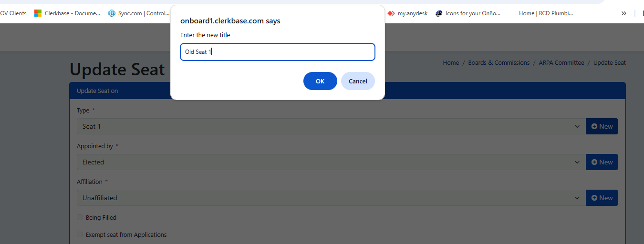644x244 pixels.
Task: Show more bookmarks chevron
Action: 623,13
